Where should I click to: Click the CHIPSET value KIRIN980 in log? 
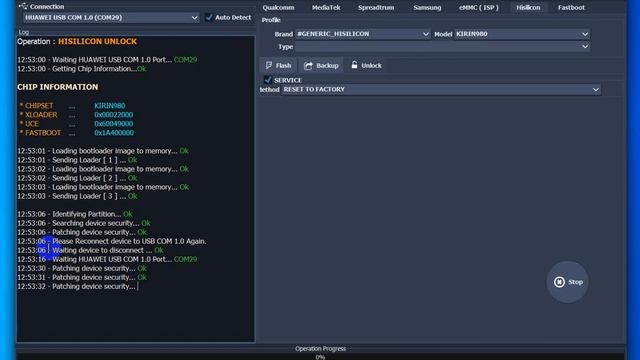click(110, 106)
